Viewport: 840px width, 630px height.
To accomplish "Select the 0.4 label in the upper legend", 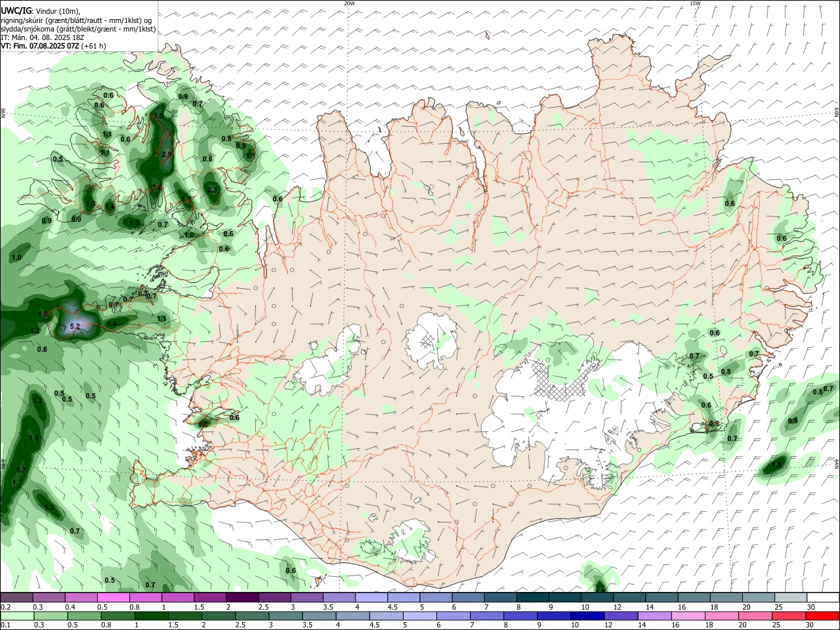I will coord(70,607).
